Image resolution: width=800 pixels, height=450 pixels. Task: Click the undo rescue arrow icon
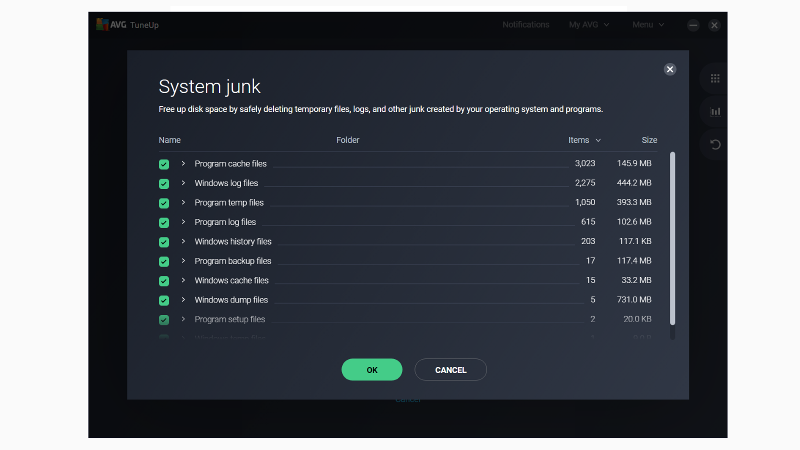point(715,145)
